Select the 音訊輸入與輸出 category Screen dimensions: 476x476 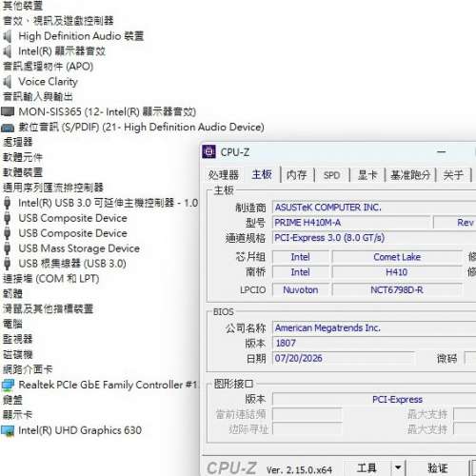pos(38,96)
